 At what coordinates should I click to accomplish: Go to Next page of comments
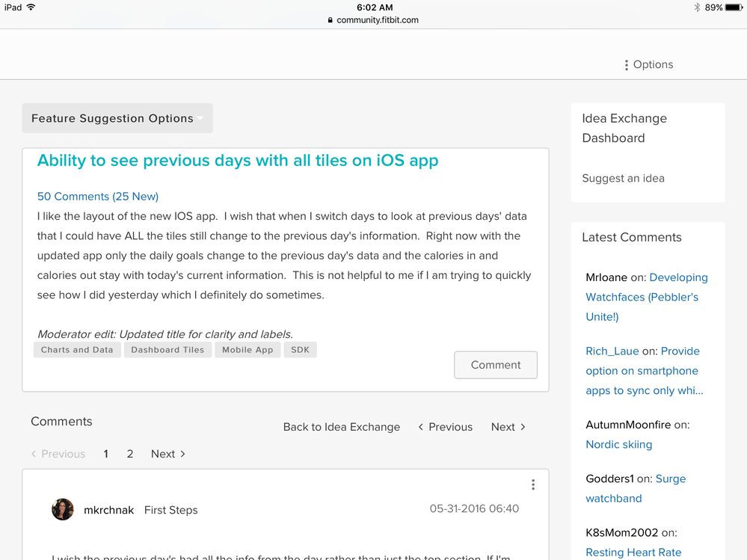pyautogui.click(x=168, y=454)
